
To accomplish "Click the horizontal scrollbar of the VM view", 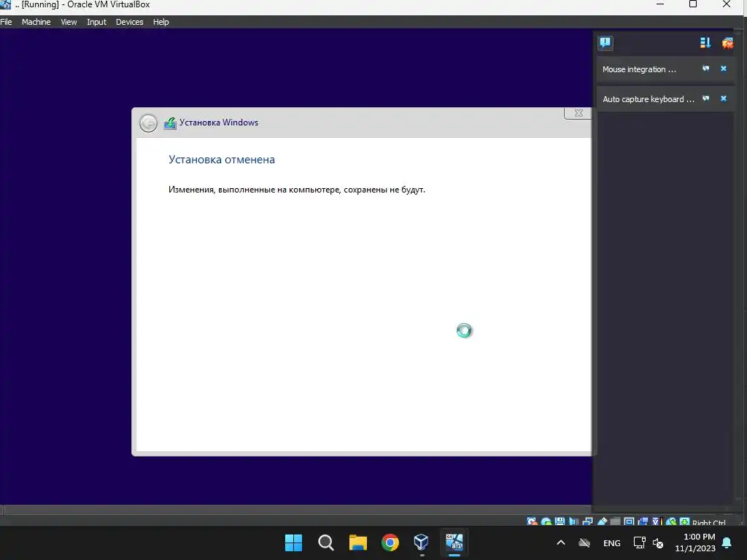I will (296, 510).
